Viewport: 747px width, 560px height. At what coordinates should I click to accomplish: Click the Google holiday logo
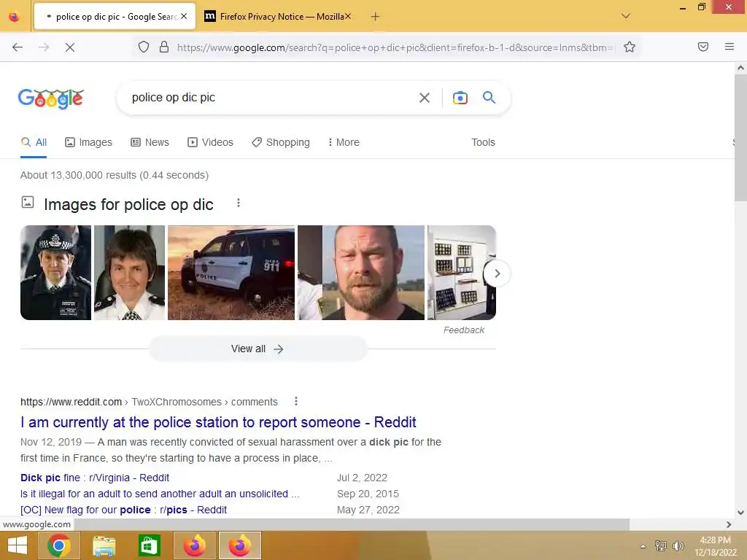pos(51,98)
